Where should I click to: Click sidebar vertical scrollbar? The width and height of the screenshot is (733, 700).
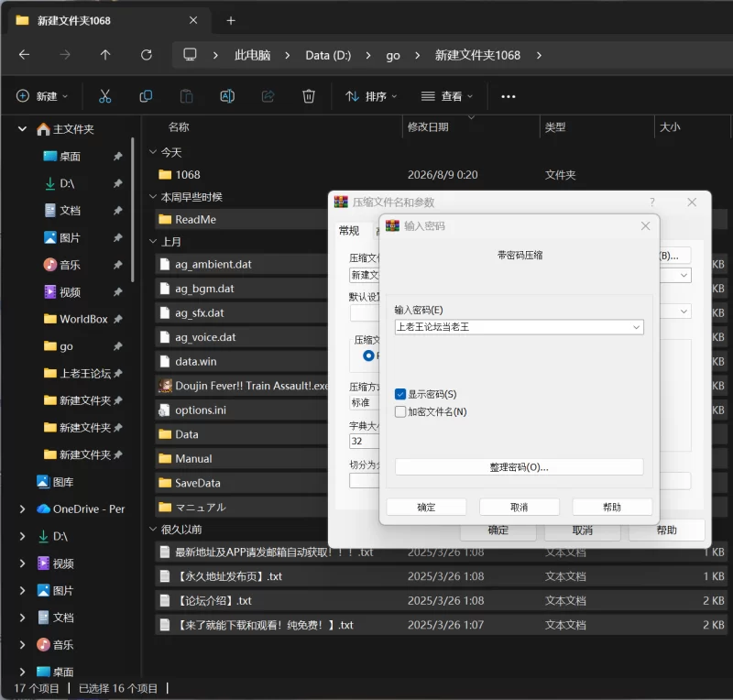(133, 210)
